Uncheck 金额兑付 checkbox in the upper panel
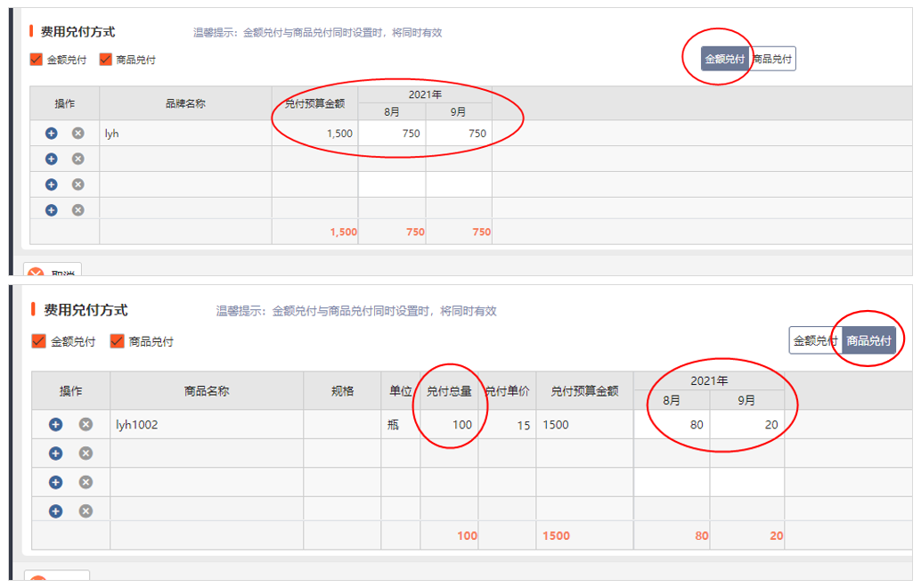The height and width of the screenshot is (588, 921). (37, 60)
